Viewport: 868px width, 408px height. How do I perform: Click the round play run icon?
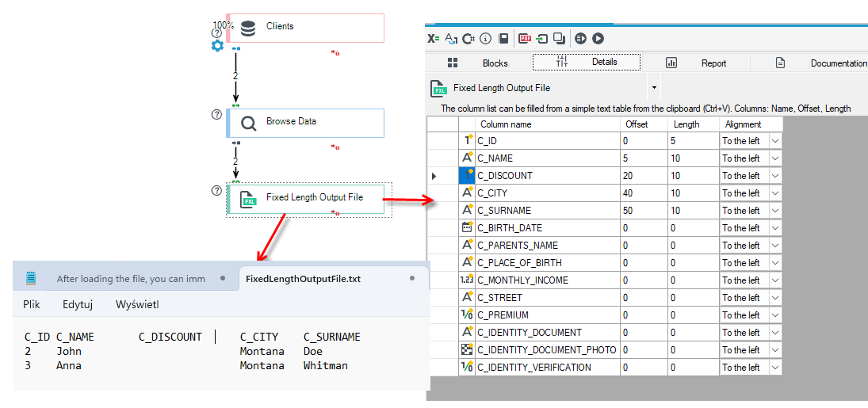598,38
